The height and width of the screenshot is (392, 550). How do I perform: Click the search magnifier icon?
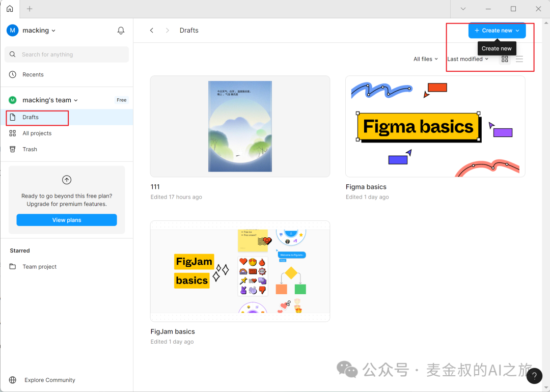coord(13,54)
